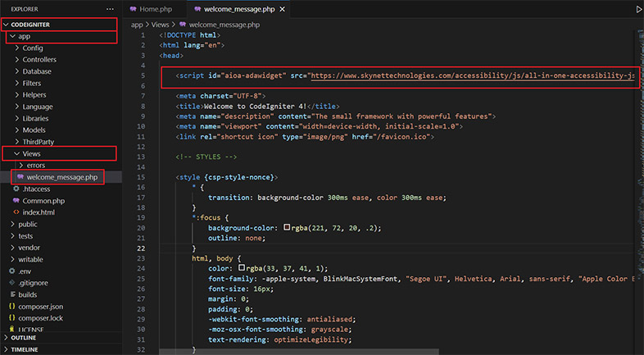Close the welcome_message.php tab

(282, 9)
